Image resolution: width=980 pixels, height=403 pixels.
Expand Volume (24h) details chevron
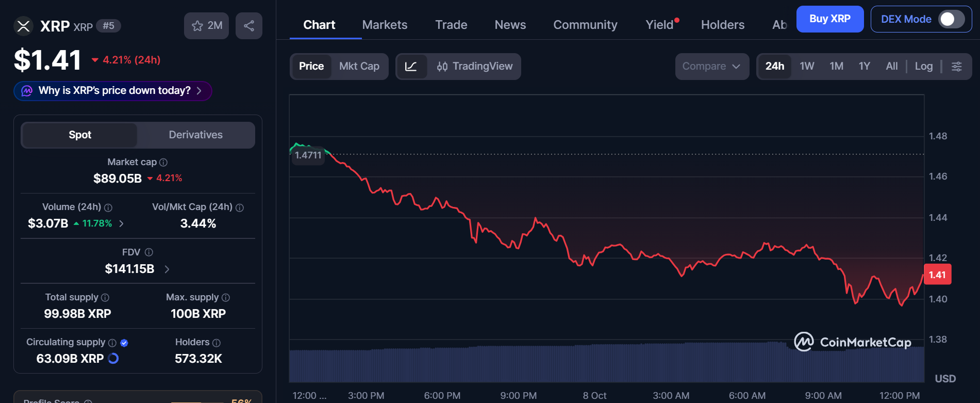(122, 223)
